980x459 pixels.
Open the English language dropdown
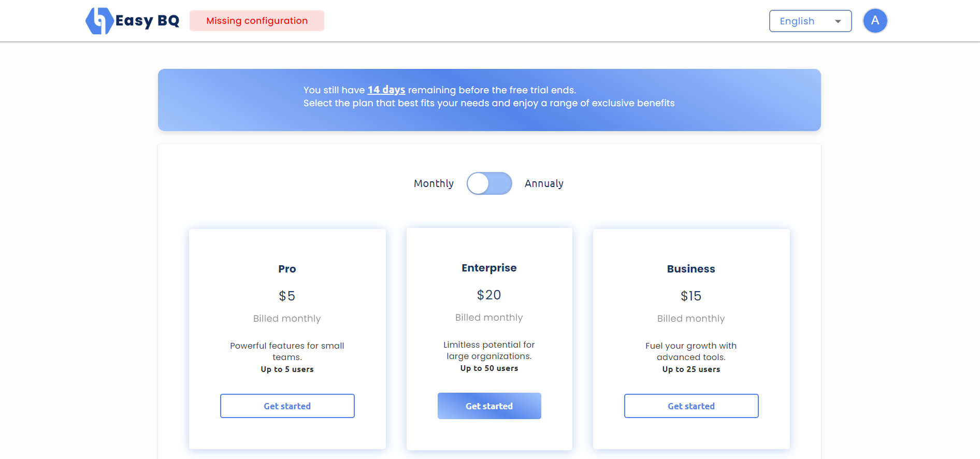coord(810,21)
